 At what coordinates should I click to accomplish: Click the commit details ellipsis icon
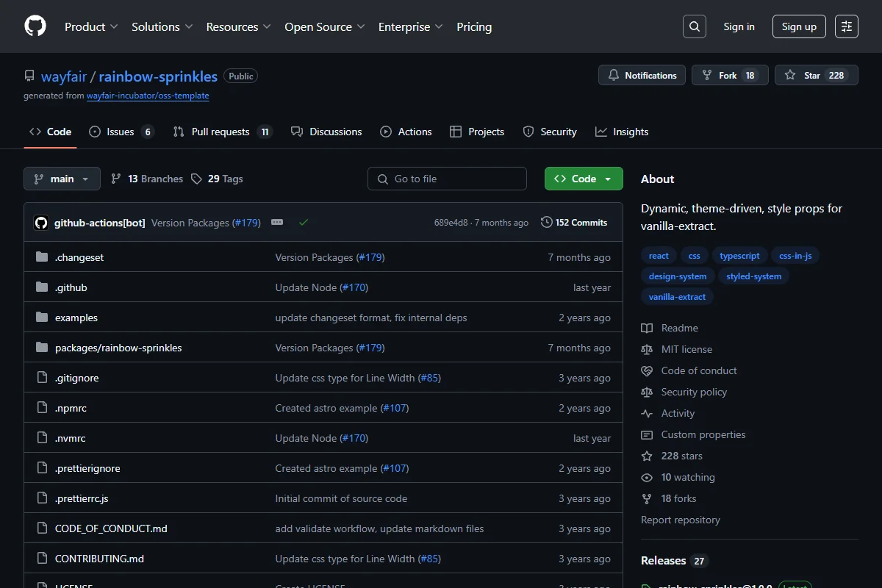point(277,222)
